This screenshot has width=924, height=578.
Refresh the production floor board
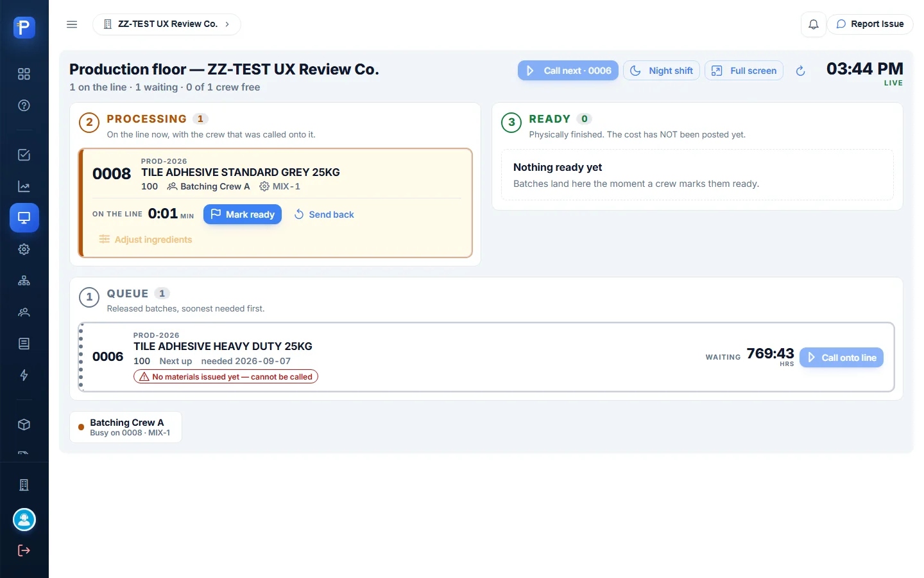(801, 71)
